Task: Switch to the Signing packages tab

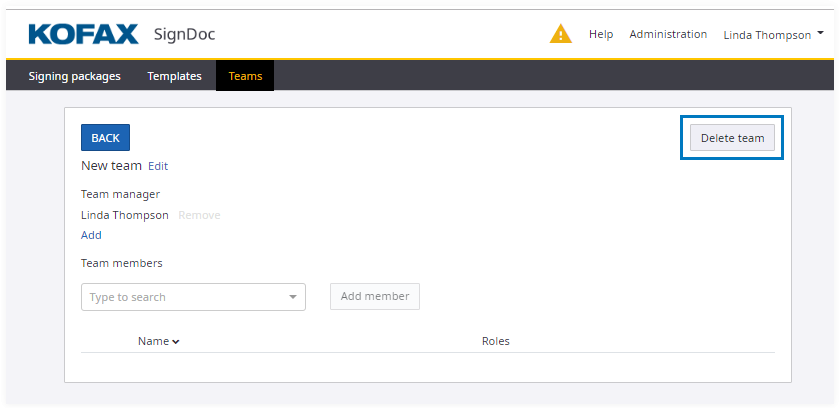Action: tap(74, 76)
